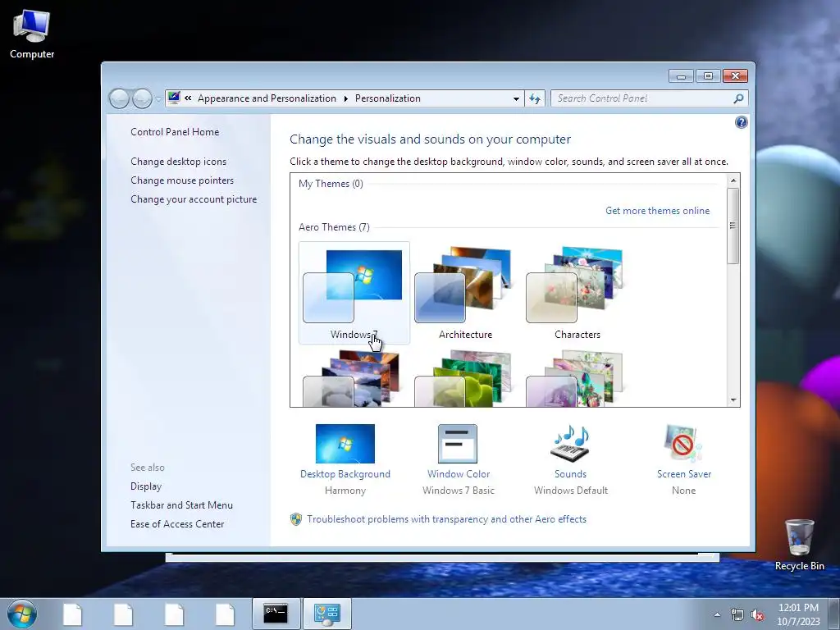Image resolution: width=840 pixels, height=630 pixels.
Task: Click the address bar refresh button
Action: 535,98
